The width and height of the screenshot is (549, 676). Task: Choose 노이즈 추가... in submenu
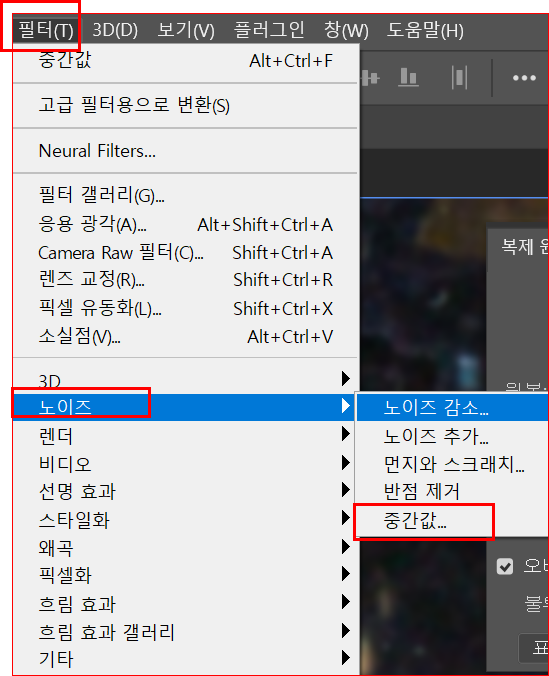click(452, 436)
